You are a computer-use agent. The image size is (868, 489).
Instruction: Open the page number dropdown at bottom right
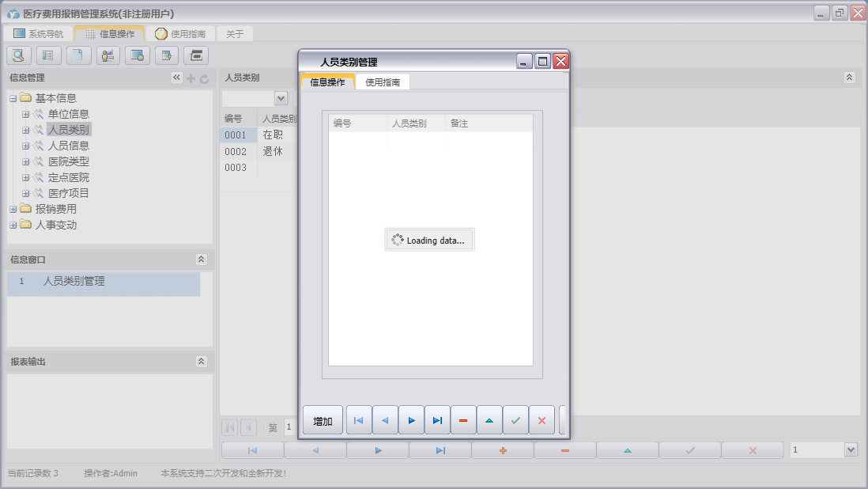(851, 449)
